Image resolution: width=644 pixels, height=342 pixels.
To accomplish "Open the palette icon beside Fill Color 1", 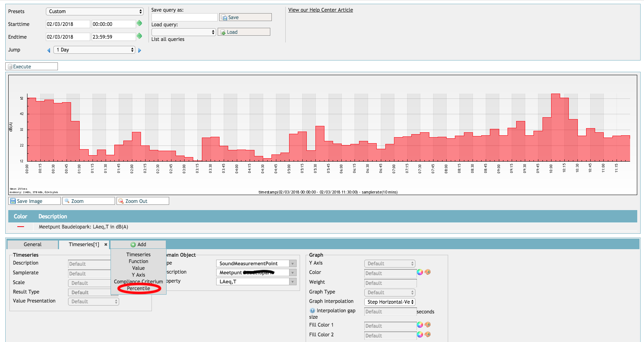I will (x=427, y=325).
